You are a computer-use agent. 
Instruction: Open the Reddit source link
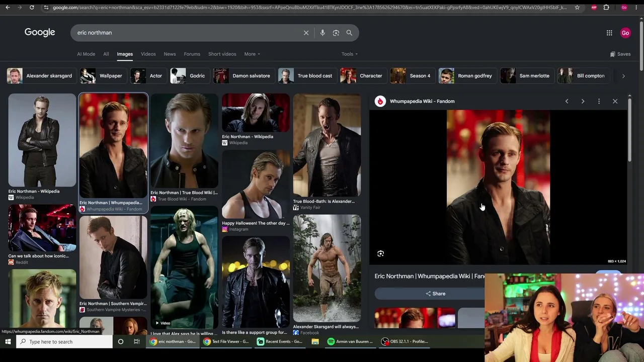22,262
